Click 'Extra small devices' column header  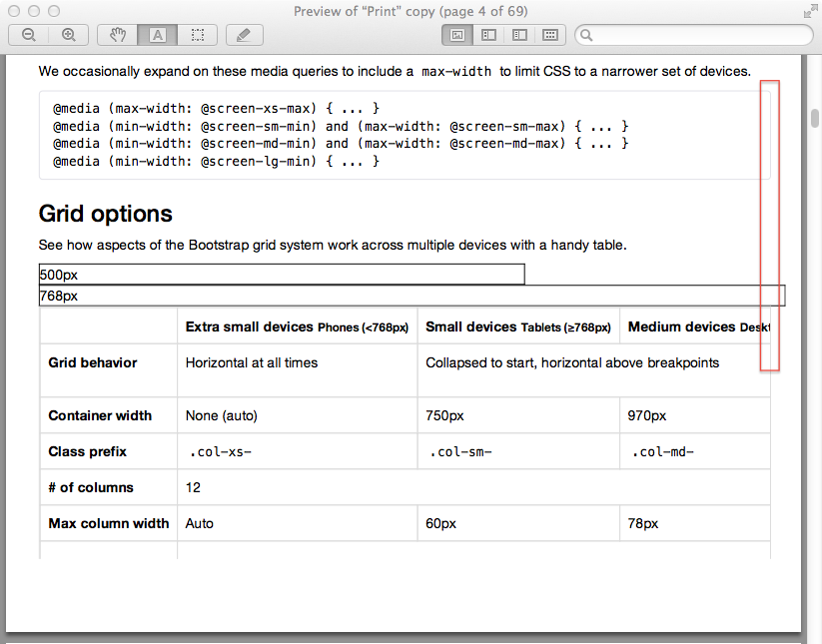(x=297, y=326)
